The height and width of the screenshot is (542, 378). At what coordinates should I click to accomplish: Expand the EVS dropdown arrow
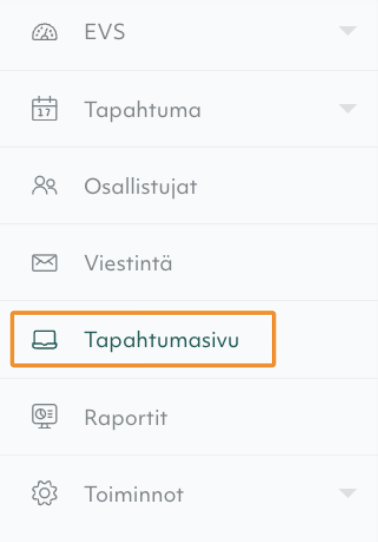coord(347,30)
